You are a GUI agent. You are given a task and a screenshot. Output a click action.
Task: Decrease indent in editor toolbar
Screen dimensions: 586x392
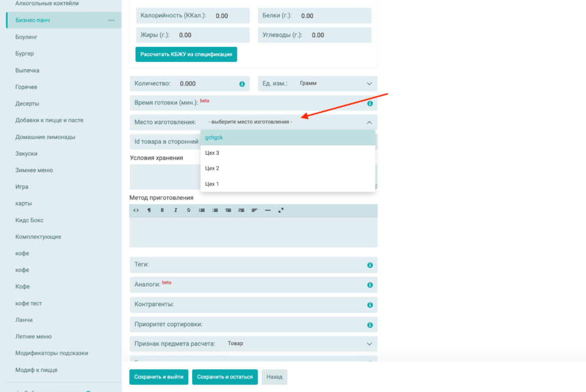pos(228,211)
